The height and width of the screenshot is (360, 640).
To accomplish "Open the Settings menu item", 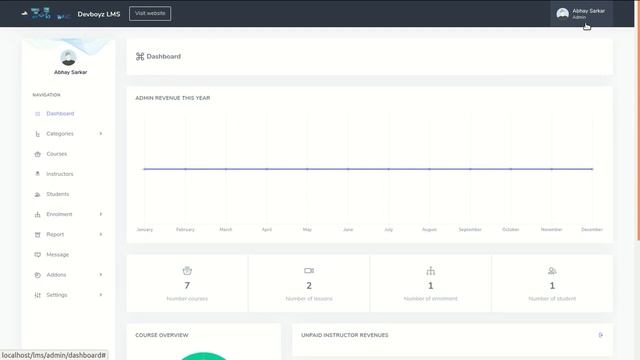I will point(57,295).
